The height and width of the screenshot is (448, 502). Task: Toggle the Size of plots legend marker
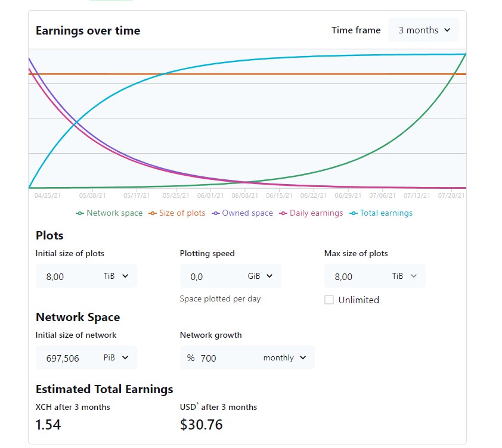[x=153, y=213]
